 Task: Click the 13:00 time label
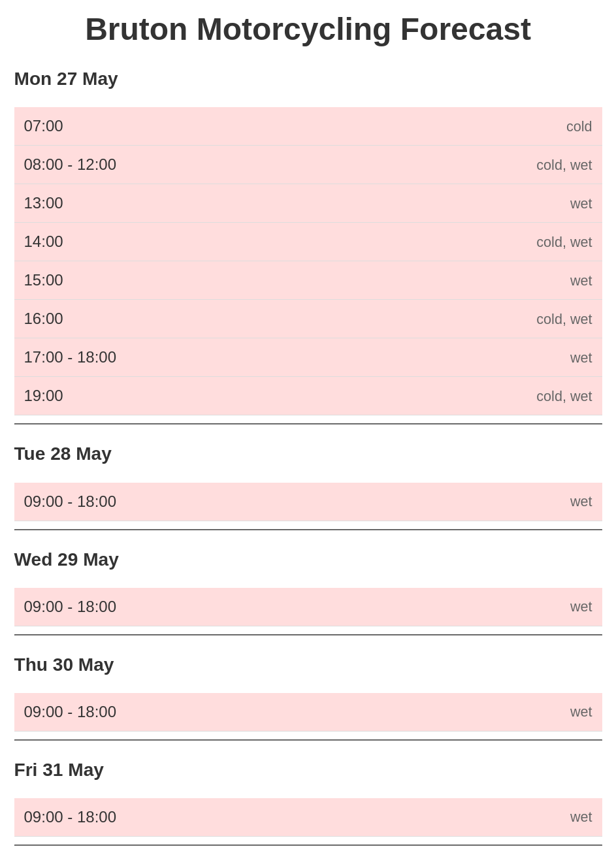tap(44, 203)
